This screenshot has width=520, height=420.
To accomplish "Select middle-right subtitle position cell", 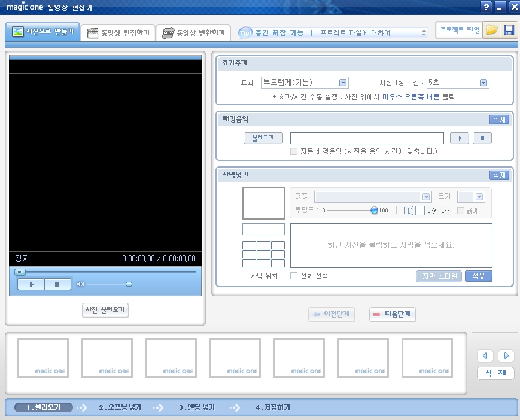I will pos(278,254).
